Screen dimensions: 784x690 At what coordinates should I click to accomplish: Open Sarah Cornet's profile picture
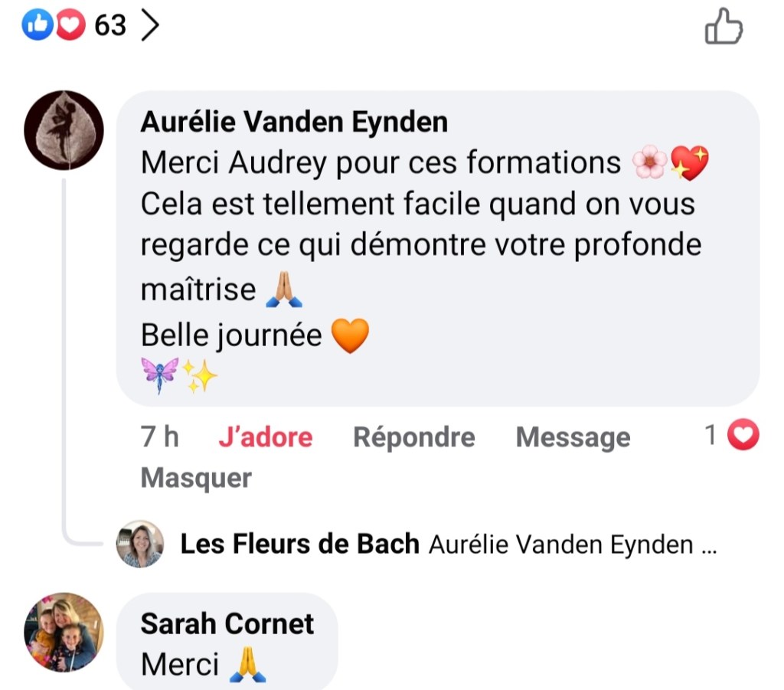(x=64, y=632)
